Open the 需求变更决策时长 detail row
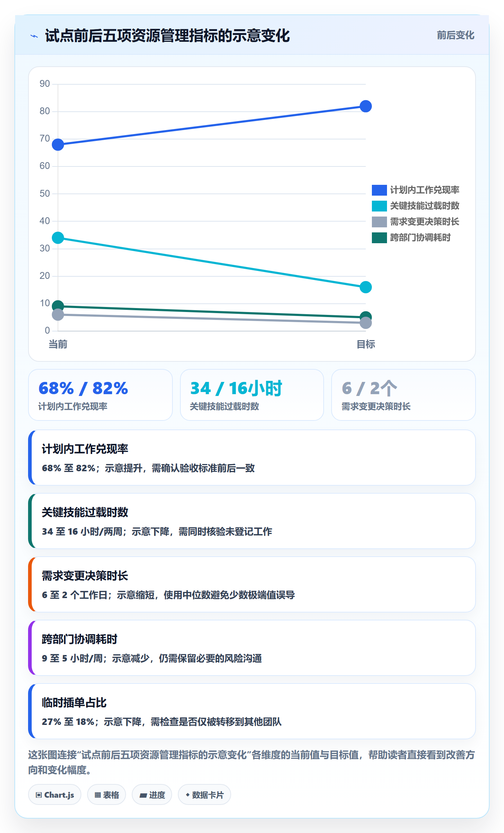This screenshot has width=504, height=833. pyautogui.click(x=252, y=584)
